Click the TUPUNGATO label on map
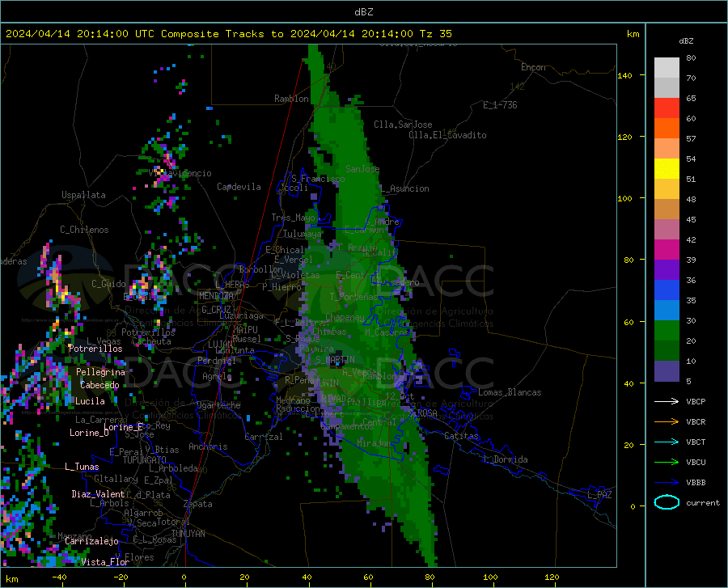The width and height of the screenshot is (728, 588). [145, 460]
